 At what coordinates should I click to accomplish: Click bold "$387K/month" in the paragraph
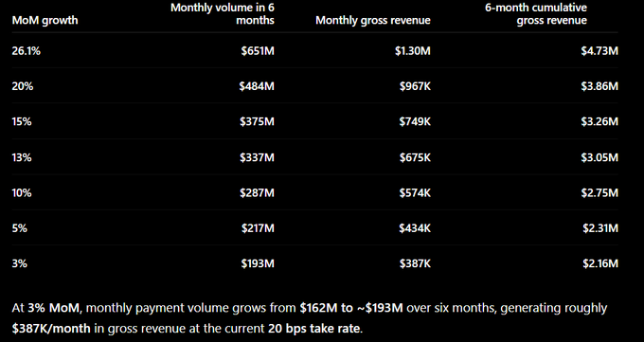pos(51,329)
